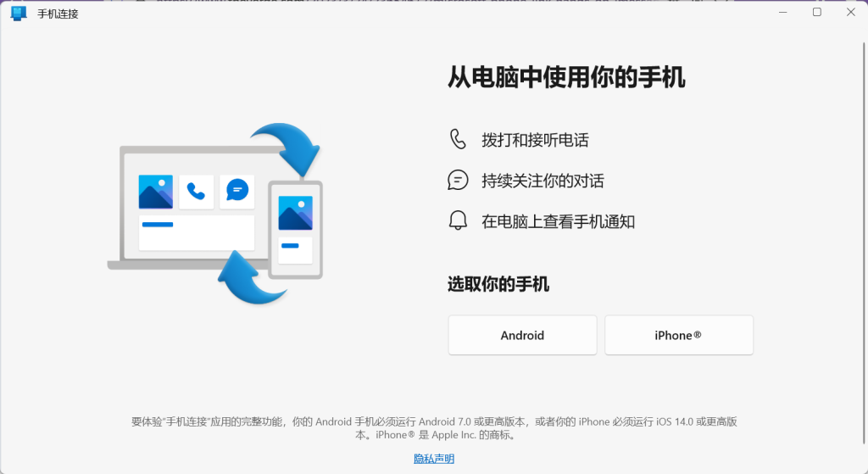Click the laptop and phone sync illustration

tap(214, 214)
